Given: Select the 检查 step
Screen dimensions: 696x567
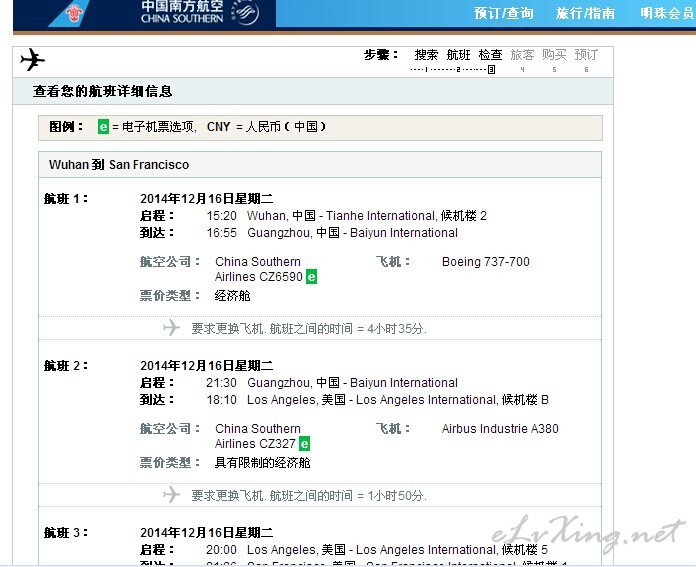Looking at the screenshot, I should click(x=490, y=55).
